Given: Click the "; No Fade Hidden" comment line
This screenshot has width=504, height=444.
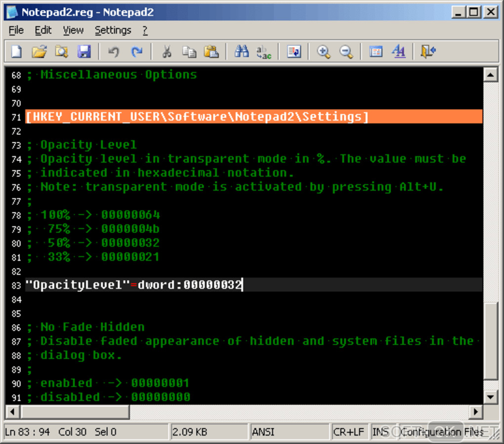Looking at the screenshot, I should click(85, 327).
